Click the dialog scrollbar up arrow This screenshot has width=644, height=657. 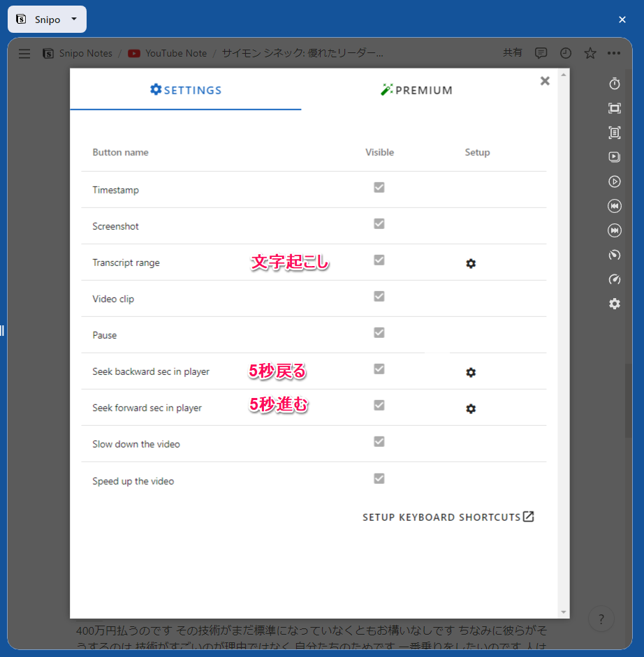pyautogui.click(x=564, y=75)
